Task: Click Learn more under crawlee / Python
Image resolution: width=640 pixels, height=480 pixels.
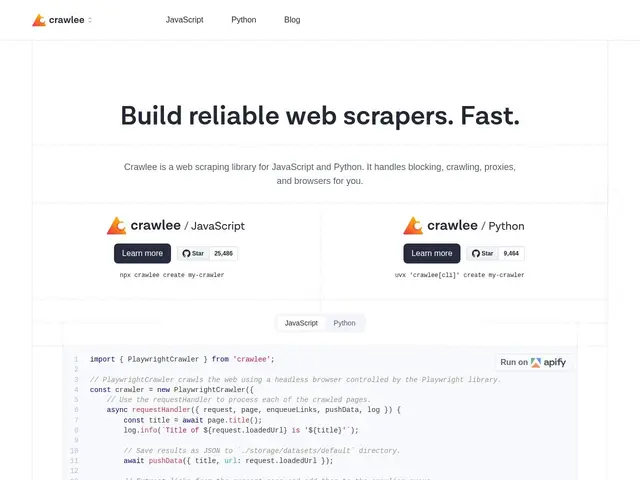Action: coord(432,253)
